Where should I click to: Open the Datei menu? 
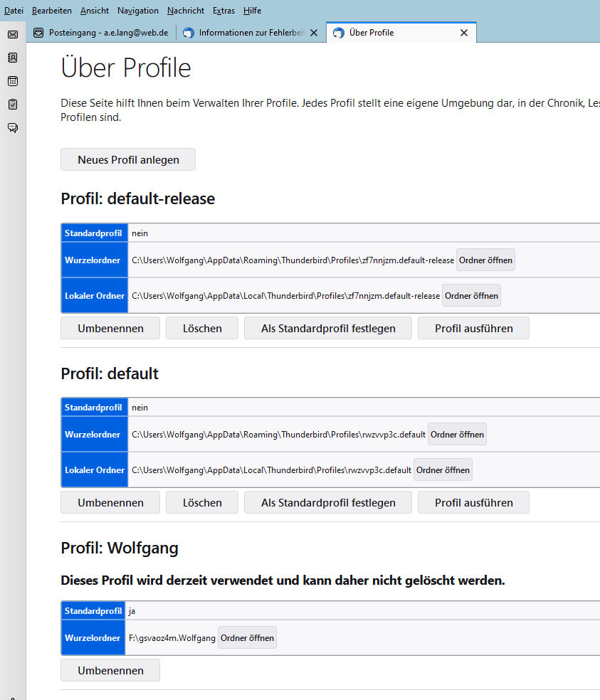click(x=14, y=11)
